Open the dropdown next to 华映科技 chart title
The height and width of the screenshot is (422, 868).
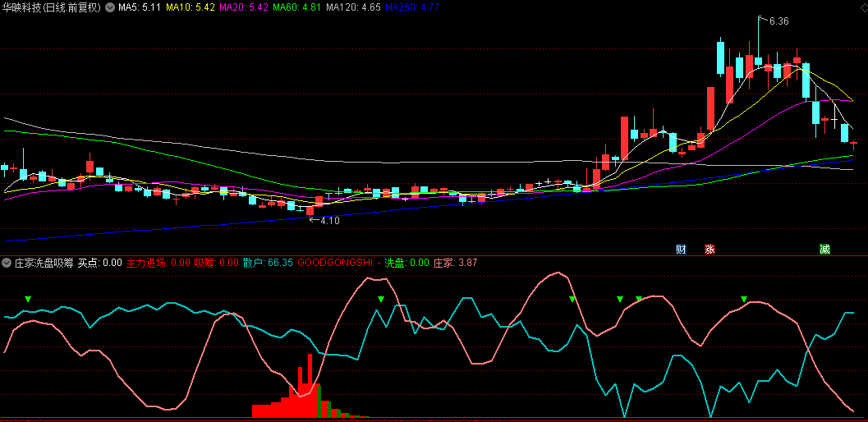tap(109, 7)
